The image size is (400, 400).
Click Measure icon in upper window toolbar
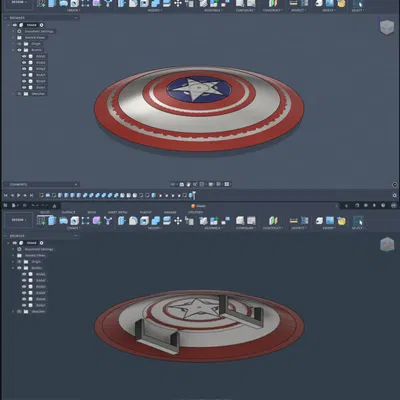tap(293, 3)
